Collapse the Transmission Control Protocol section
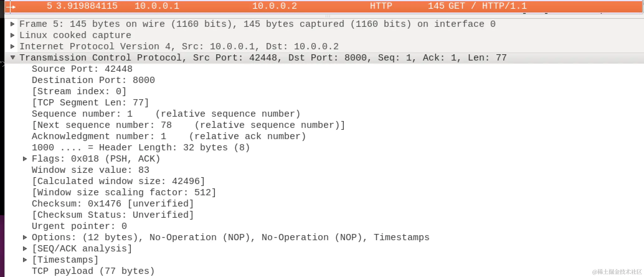 click(x=12, y=58)
